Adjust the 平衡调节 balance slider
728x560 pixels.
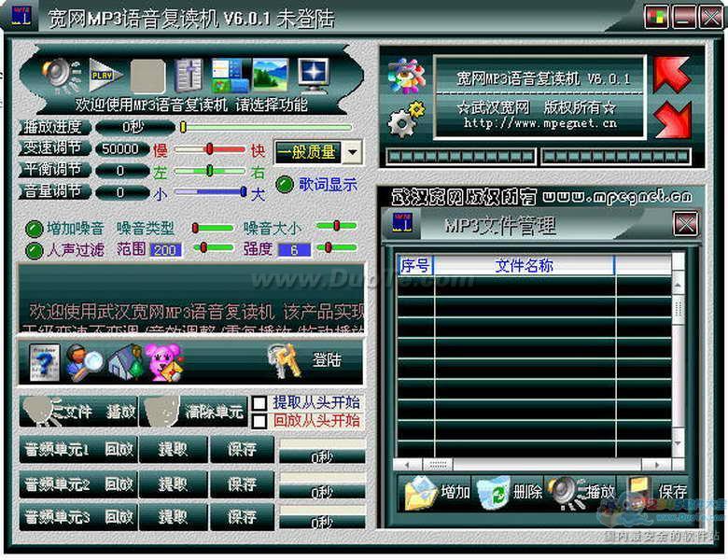point(209,171)
